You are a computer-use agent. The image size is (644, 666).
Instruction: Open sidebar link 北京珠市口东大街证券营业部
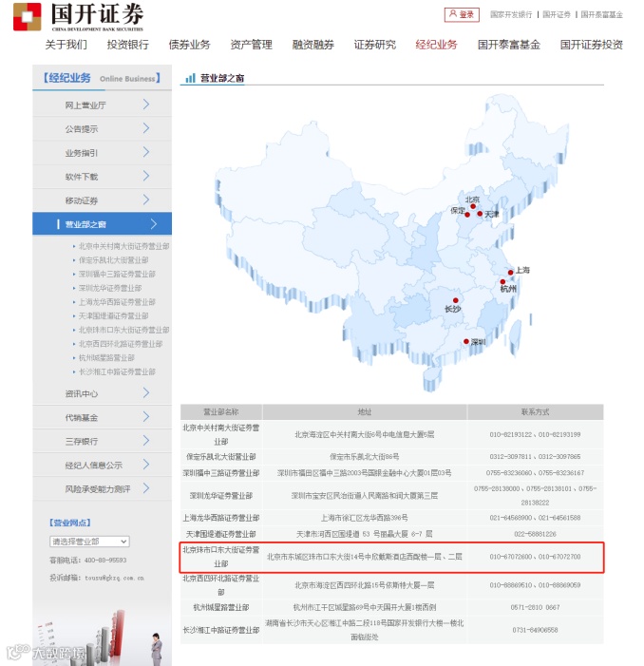124,330
